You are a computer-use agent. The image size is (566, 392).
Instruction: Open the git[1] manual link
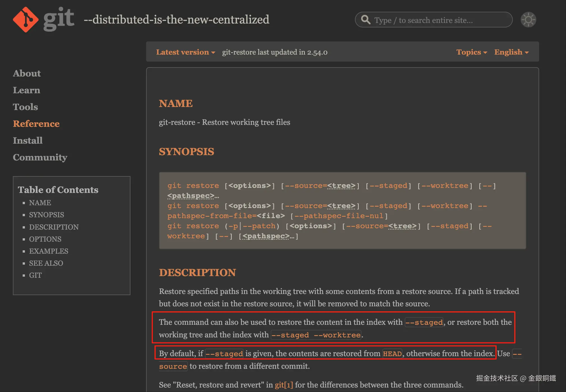pyautogui.click(x=284, y=385)
